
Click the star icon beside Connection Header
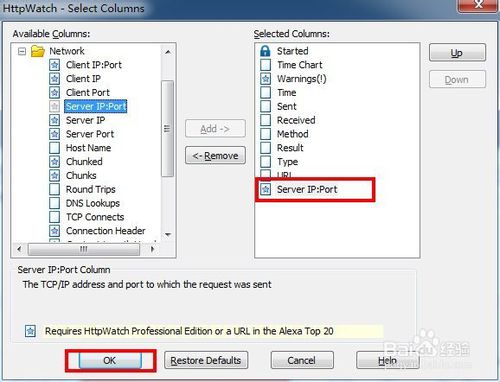[x=54, y=231]
